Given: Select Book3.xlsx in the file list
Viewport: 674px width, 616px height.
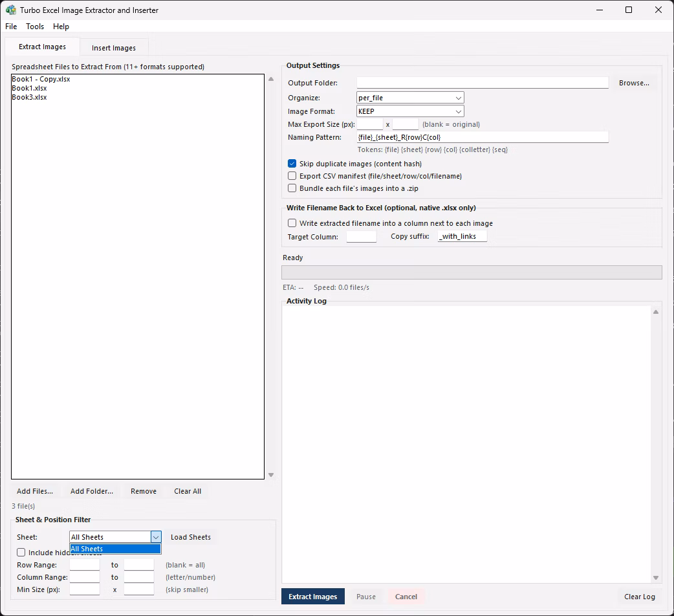Looking at the screenshot, I should point(29,97).
